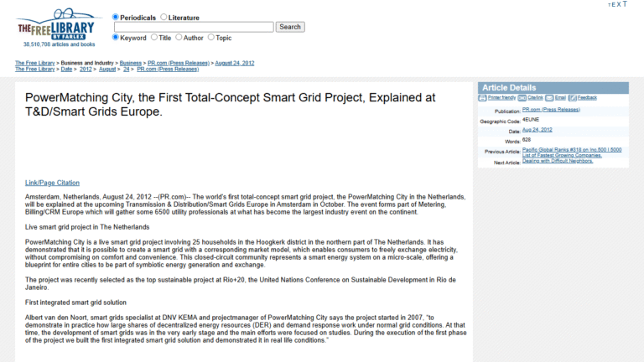Select the Keyword radio button

(x=116, y=38)
